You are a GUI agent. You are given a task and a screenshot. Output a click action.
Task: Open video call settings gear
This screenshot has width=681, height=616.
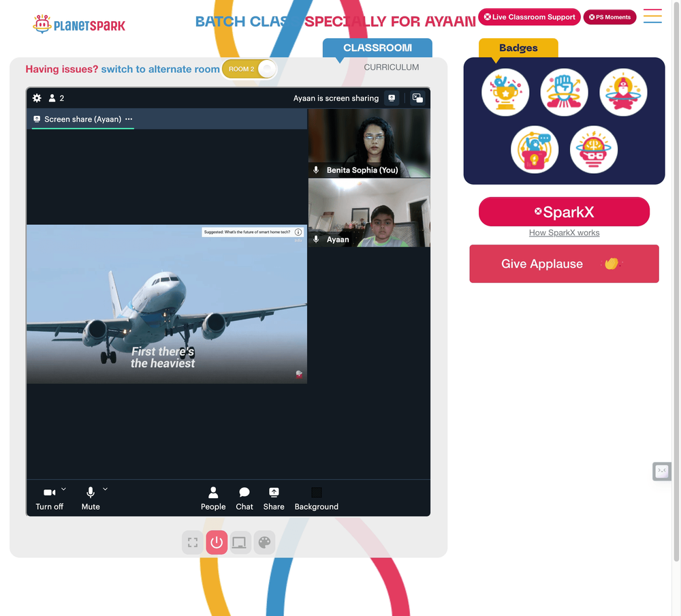pos(37,98)
